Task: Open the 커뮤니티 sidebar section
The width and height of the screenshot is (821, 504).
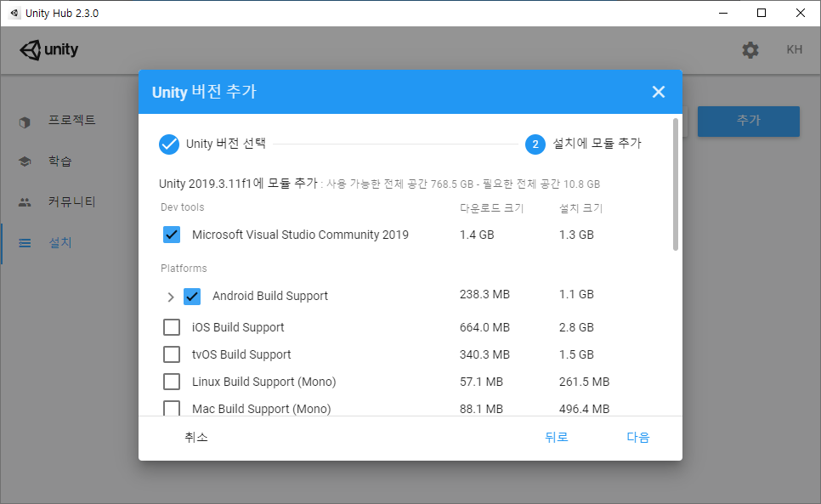Action: [71, 202]
